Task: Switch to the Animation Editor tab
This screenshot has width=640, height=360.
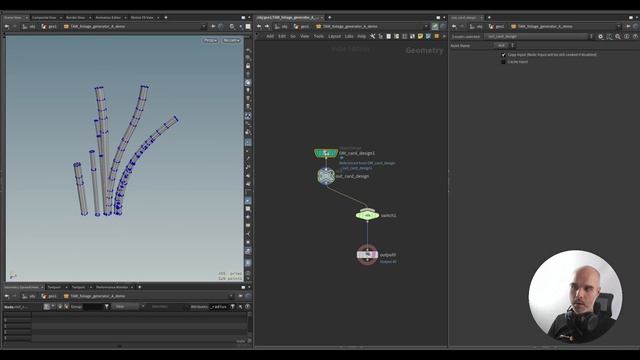Action: [108, 18]
